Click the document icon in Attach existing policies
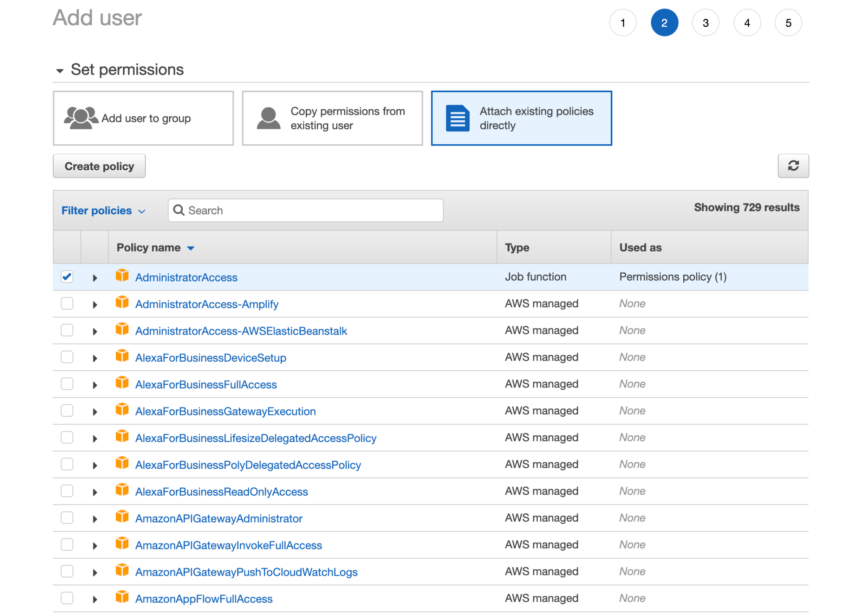Screen dimensions: 859x616 pyautogui.click(x=458, y=118)
